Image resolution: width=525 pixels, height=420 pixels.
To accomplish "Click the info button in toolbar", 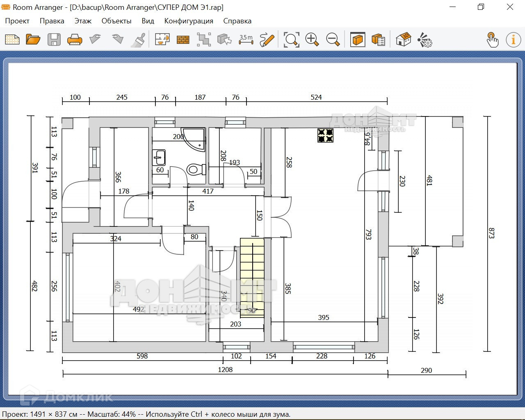I will (x=513, y=40).
